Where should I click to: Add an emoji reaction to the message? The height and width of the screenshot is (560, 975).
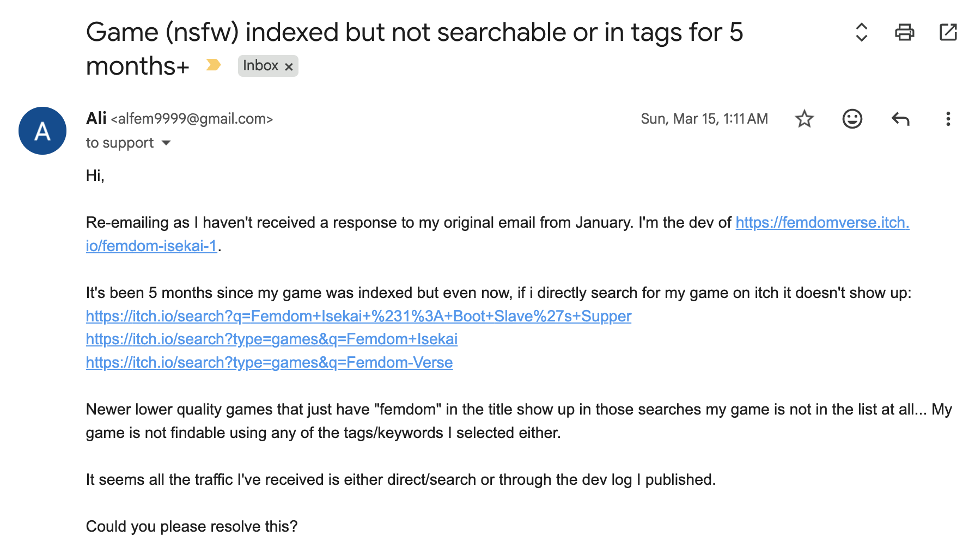[x=852, y=119]
